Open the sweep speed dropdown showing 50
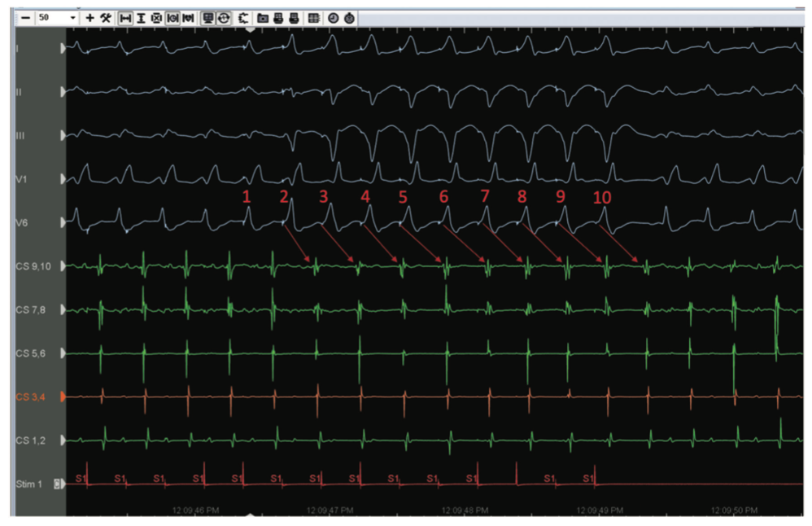The width and height of the screenshot is (812, 526). click(x=73, y=17)
